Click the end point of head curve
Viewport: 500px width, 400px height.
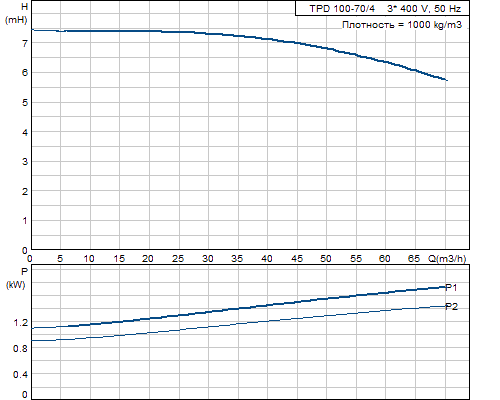[x=447, y=80]
